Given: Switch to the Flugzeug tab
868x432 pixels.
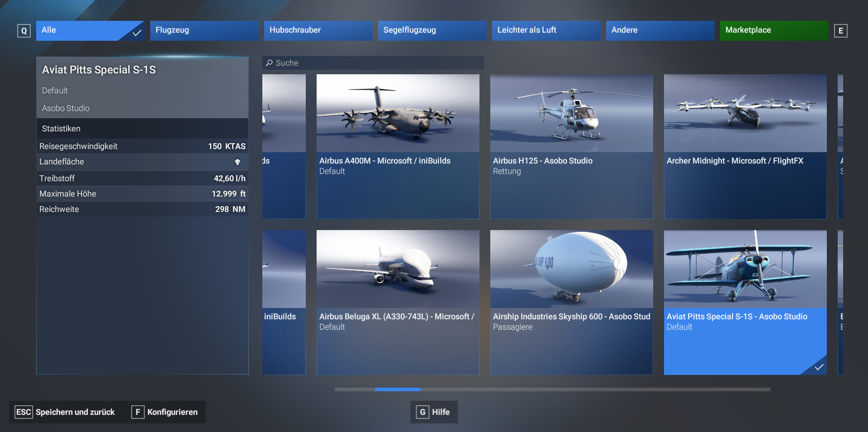Looking at the screenshot, I should [x=204, y=30].
